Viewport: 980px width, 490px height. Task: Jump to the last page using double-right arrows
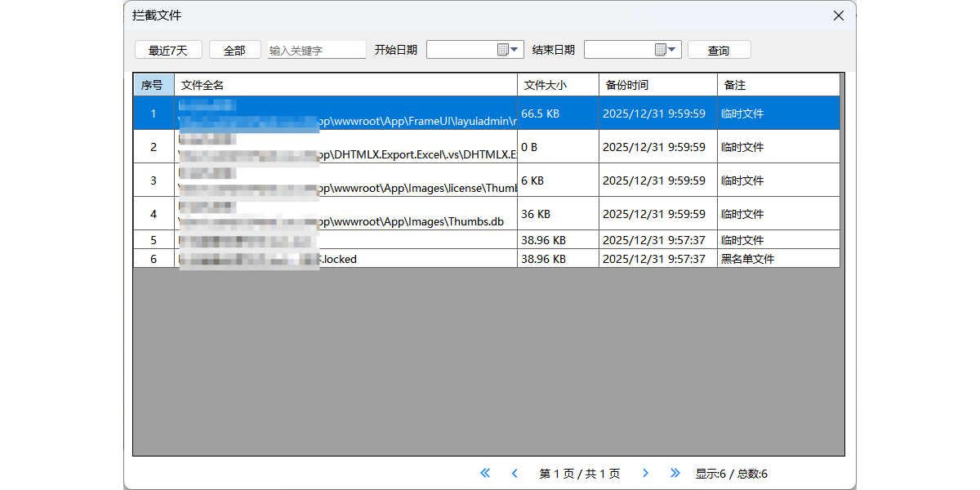(x=675, y=473)
